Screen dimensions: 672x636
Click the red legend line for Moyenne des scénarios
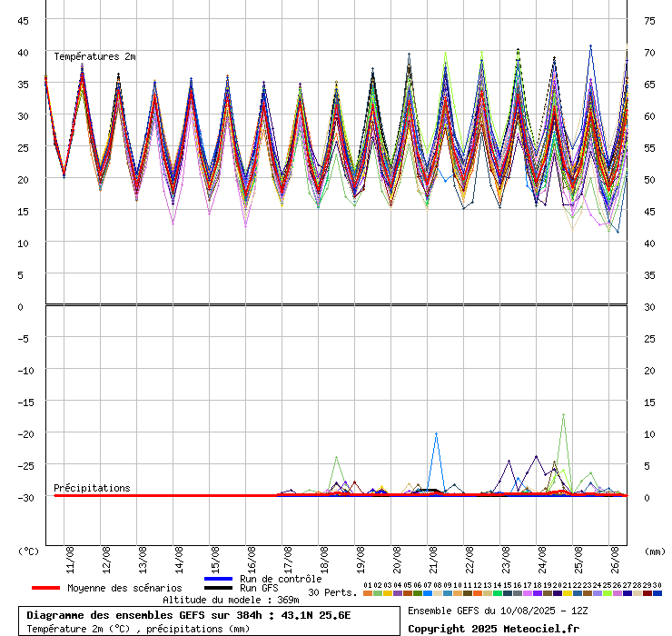point(45,588)
